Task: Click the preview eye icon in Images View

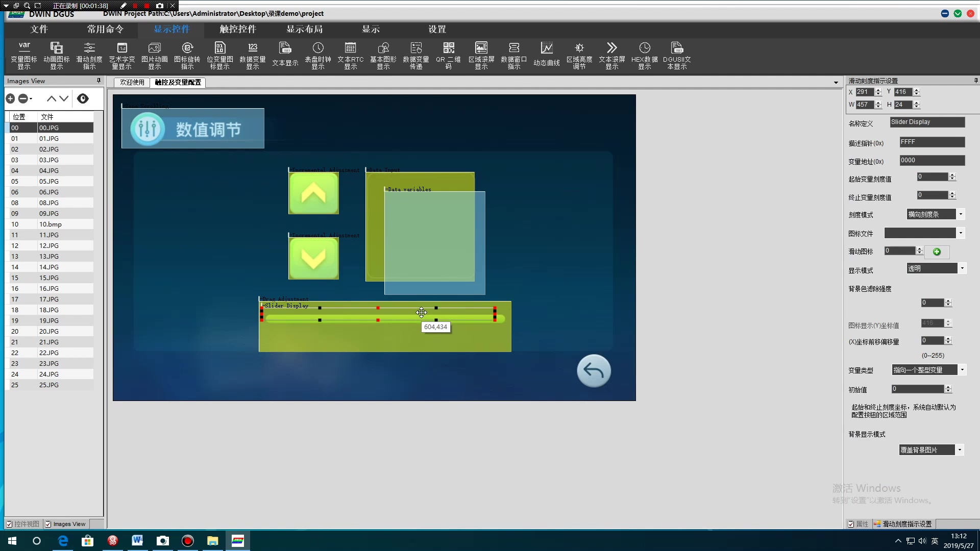Action: coord(83,98)
